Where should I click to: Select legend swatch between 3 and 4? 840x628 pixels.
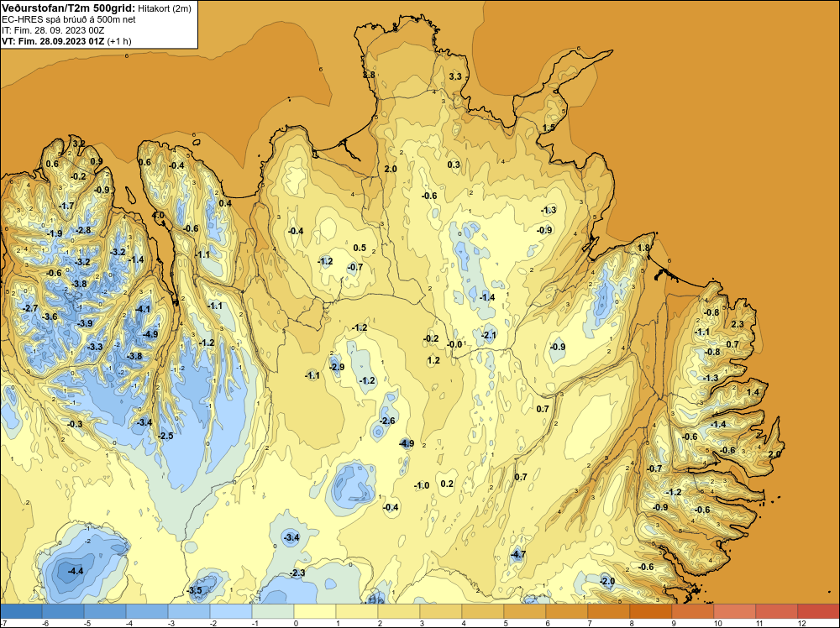tap(441, 611)
